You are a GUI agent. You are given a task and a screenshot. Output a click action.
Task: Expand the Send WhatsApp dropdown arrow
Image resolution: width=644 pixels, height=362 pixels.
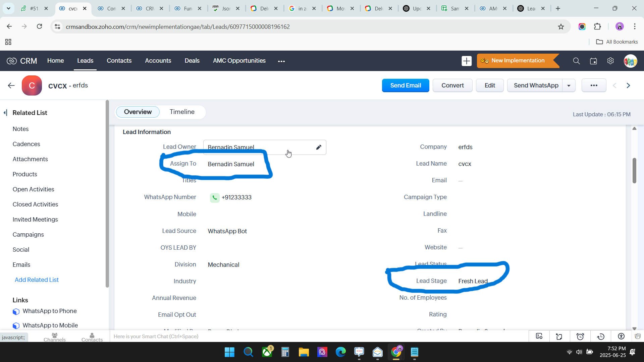click(x=569, y=86)
